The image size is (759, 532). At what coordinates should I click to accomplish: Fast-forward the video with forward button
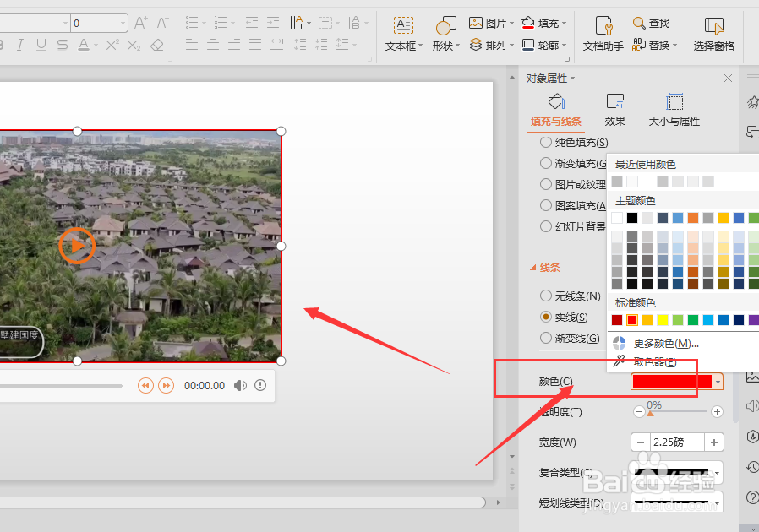coord(166,385)
